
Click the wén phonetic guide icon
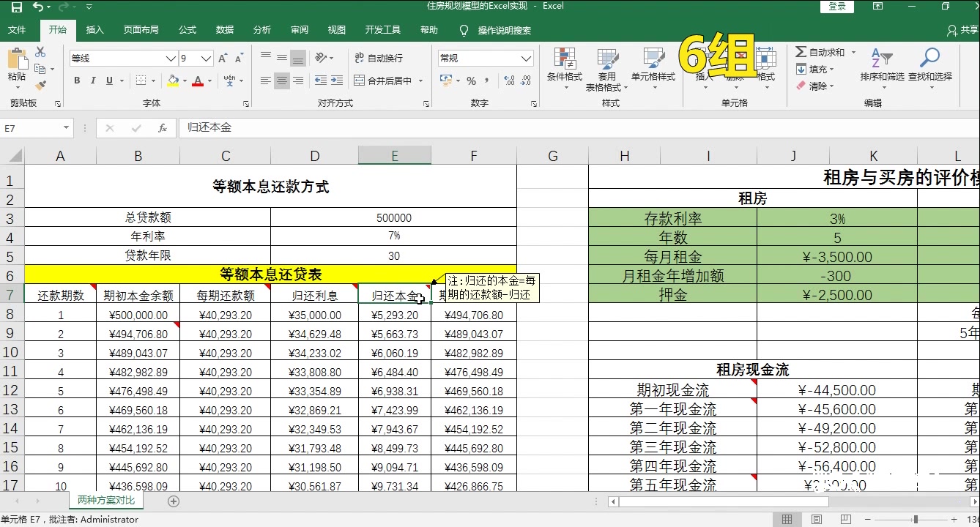(x=229, y=81)
